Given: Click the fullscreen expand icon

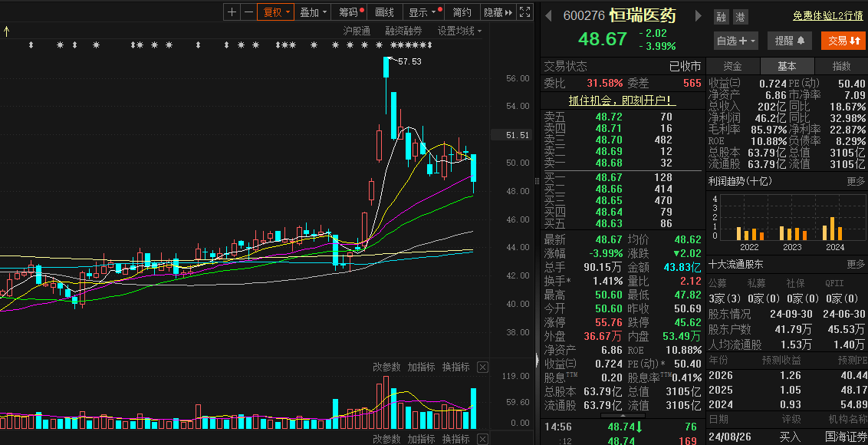Looking at the screenshot, I should [x=525, y=12].
